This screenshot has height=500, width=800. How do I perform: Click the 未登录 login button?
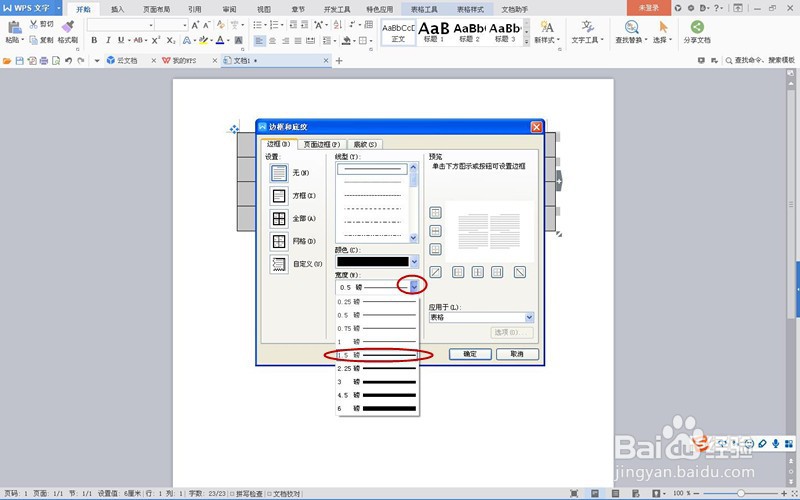click(648, 8)
